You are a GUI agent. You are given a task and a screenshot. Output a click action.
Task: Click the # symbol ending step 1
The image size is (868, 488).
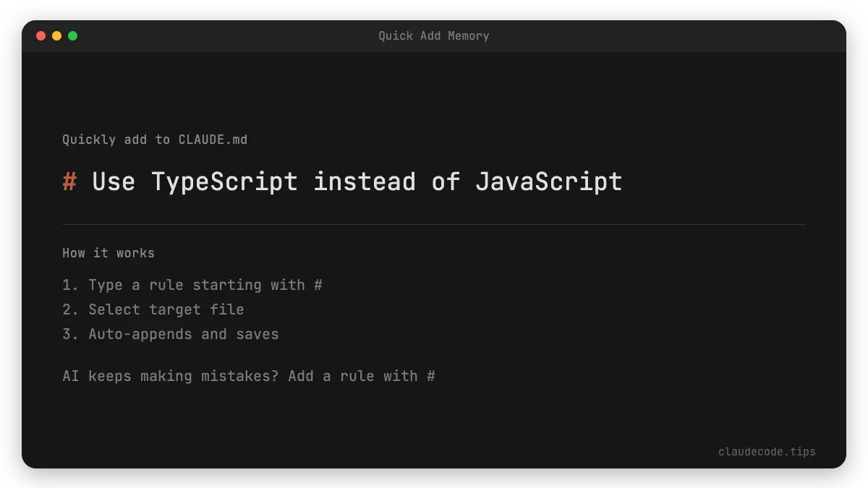(x=318, y=285)
